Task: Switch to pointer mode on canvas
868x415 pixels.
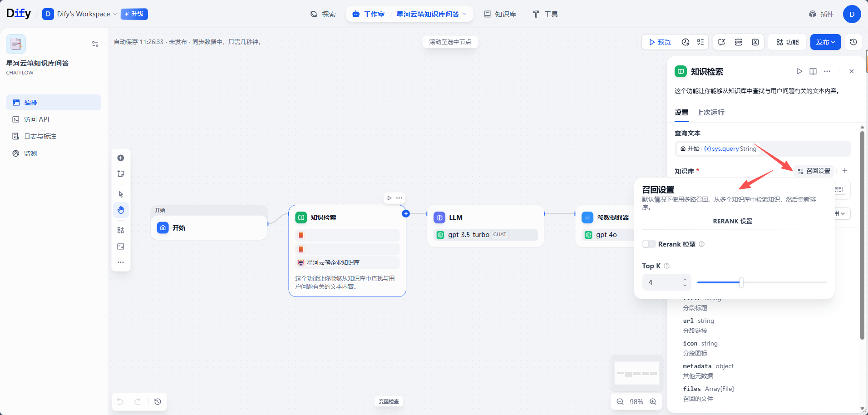Action: (x=121, y=194)
